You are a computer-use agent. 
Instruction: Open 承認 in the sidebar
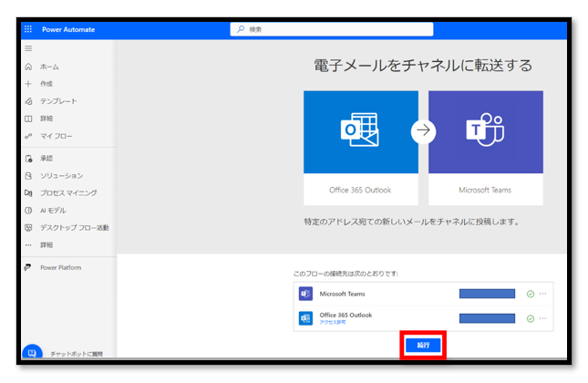[x=46, y=159]
